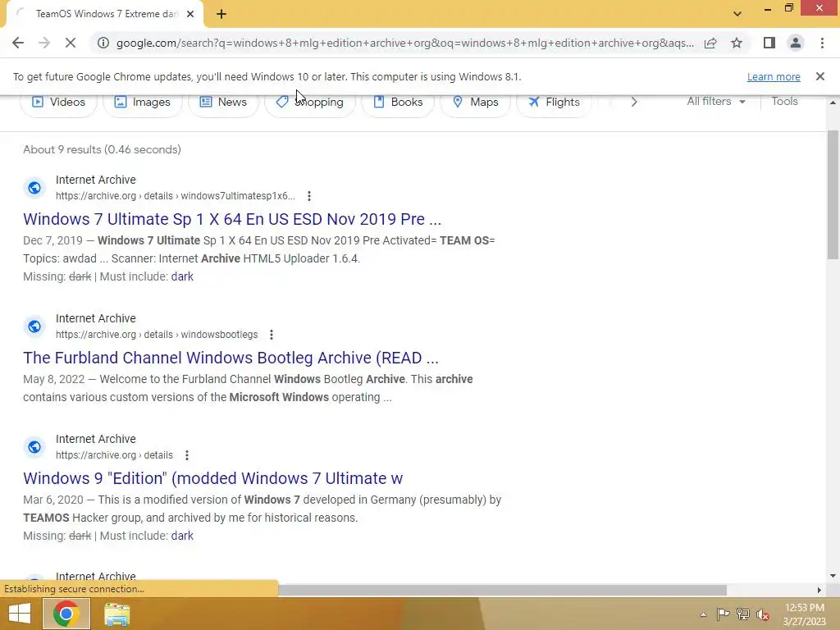Viewport: 840px width, 630px height.
Task: Open the Chrome side panel
Action: (x=769, y=43)
